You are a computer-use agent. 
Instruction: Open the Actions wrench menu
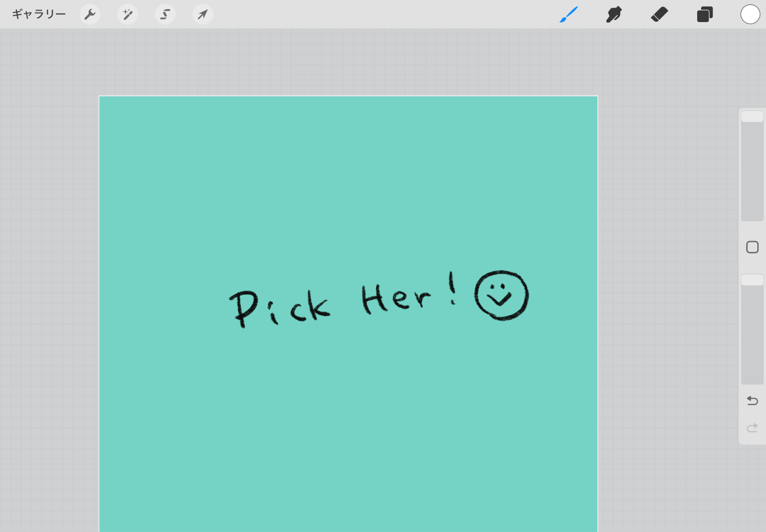[x=90, y=14]
